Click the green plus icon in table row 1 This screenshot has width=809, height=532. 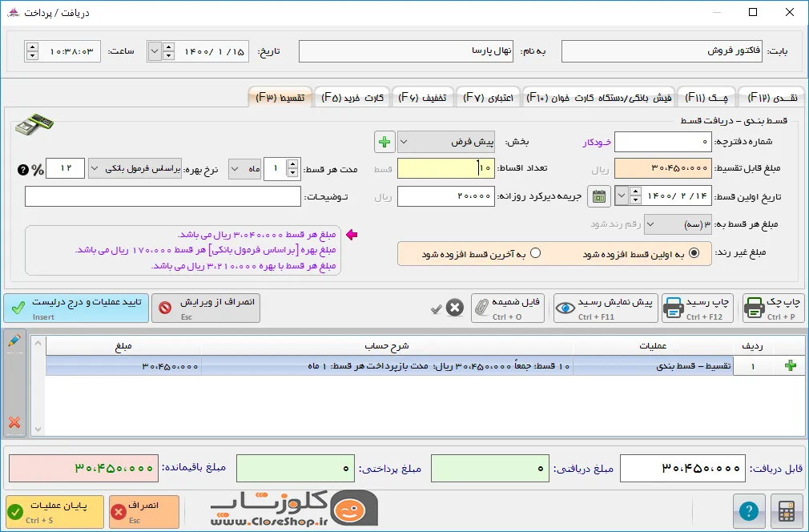(790, 366)
